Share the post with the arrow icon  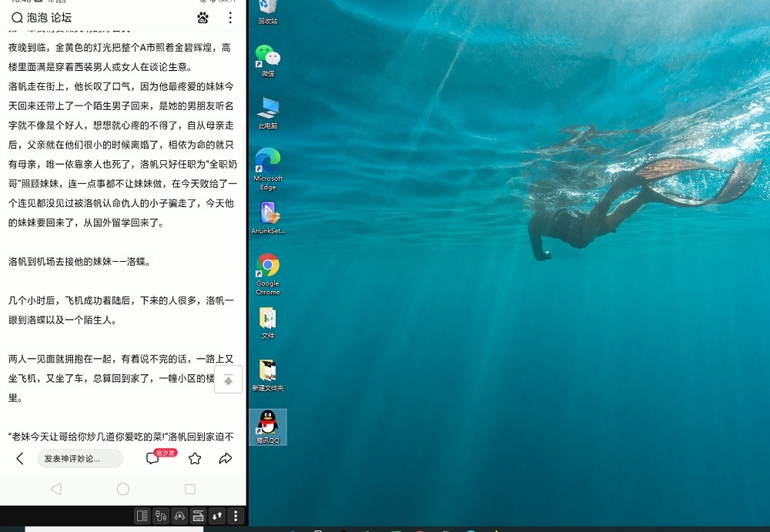coord(226,458)
